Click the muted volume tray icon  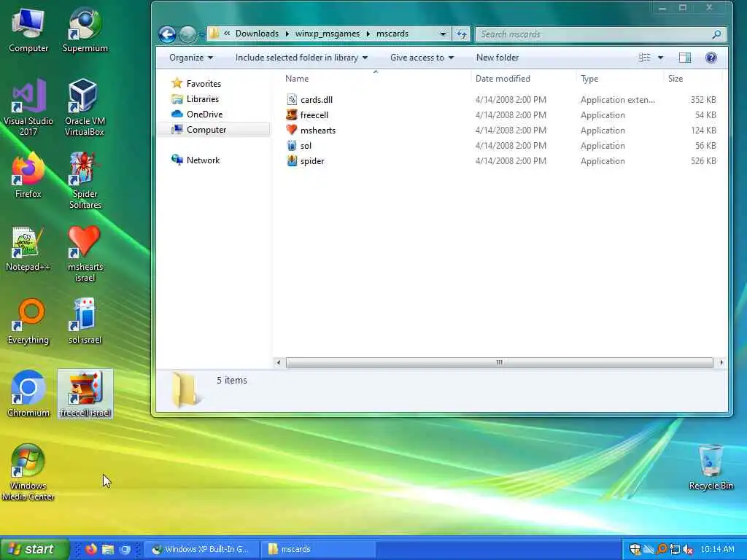[x=687, y=550]
